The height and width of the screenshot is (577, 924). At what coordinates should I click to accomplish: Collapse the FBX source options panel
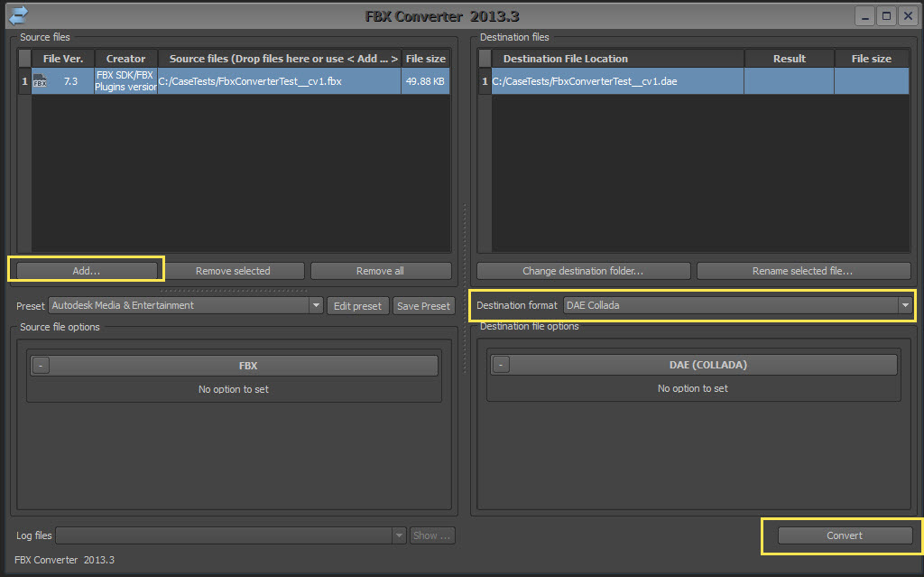click(39, 365)
